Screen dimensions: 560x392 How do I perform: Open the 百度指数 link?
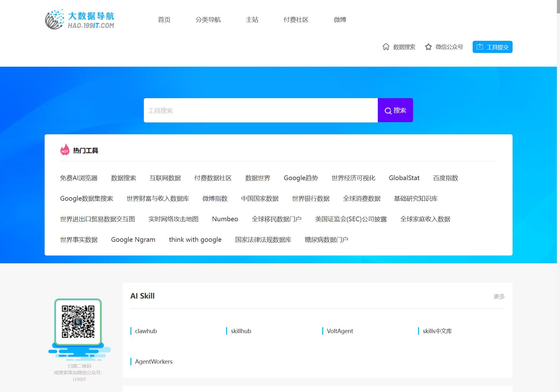click(446, 178)
